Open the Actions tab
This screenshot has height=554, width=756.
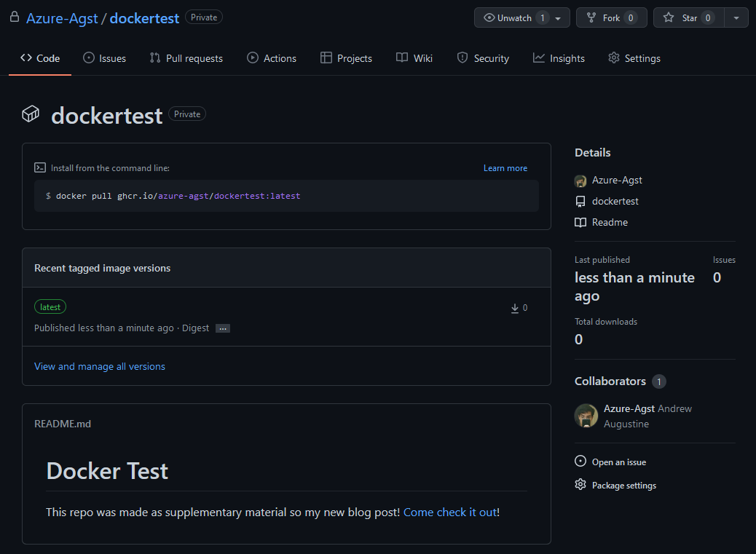272,58
